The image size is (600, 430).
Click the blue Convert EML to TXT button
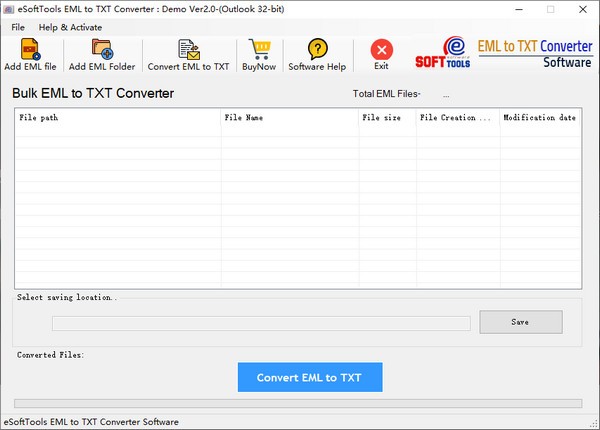pyautogui.click(x=310, y=377)
